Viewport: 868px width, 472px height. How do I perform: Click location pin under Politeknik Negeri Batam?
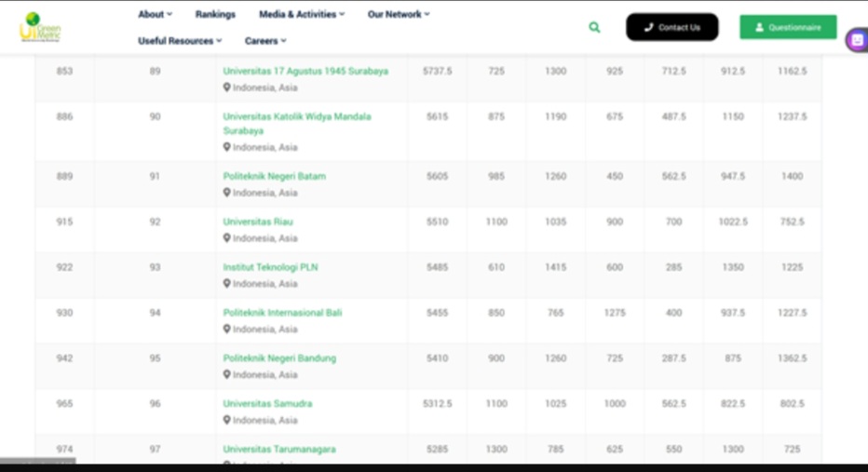coord(226,193)
